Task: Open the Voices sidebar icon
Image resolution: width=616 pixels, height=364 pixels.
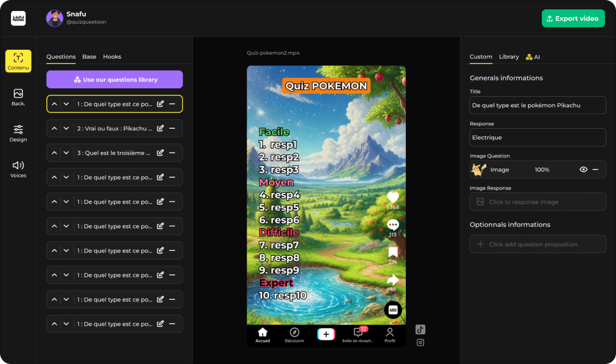Action: coord(18,169)
